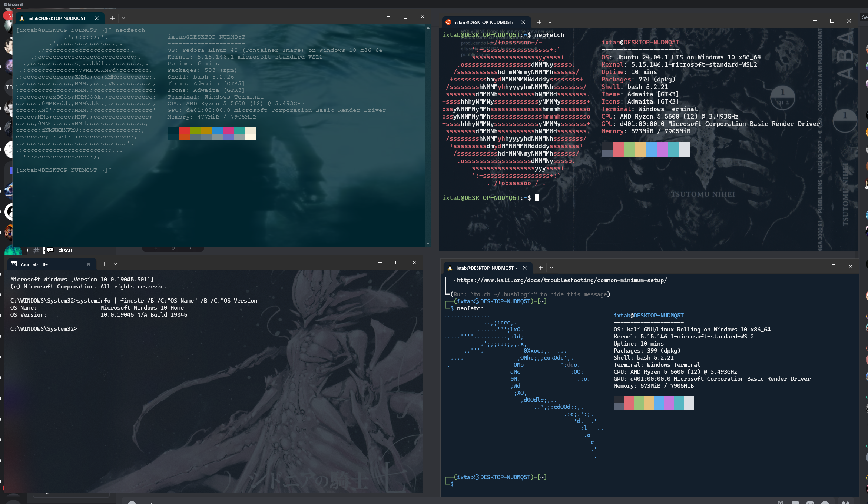Click the 'touch ~/.hushlogin' hint line in Kali
The image size is (868, 504).
pyautogui.click(x=530, y=294)
